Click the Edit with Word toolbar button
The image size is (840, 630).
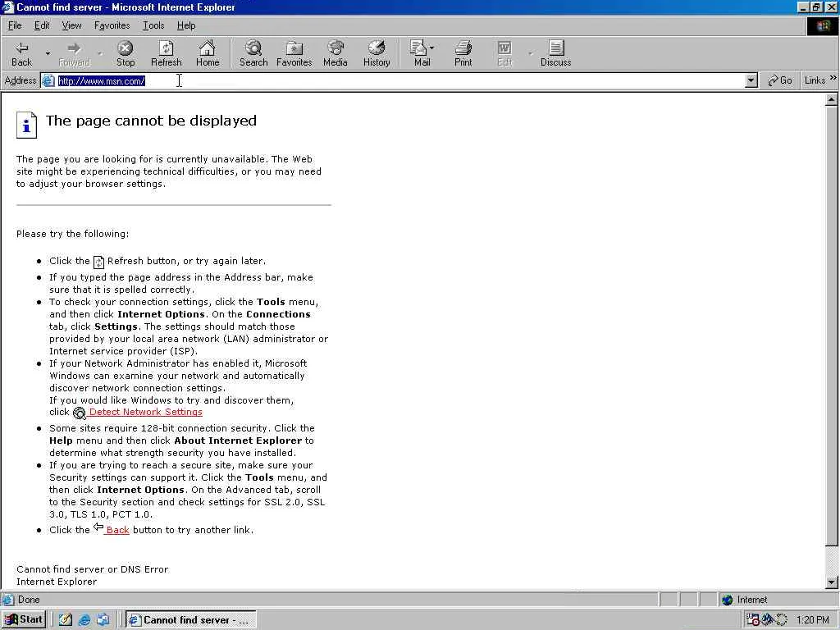504,53
